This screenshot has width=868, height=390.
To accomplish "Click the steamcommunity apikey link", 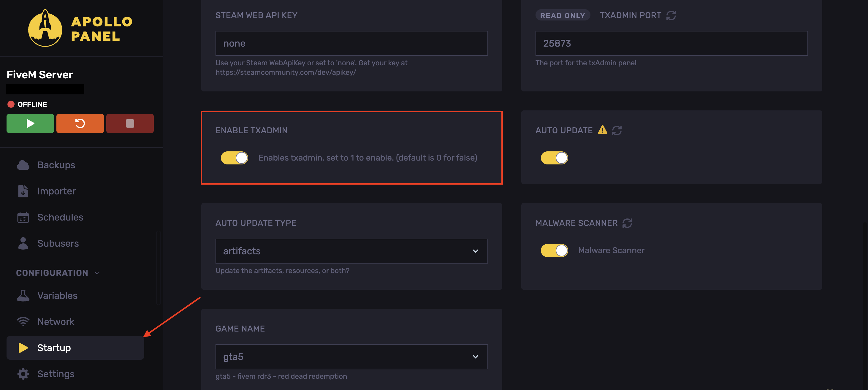I will (x=286, y=72).
